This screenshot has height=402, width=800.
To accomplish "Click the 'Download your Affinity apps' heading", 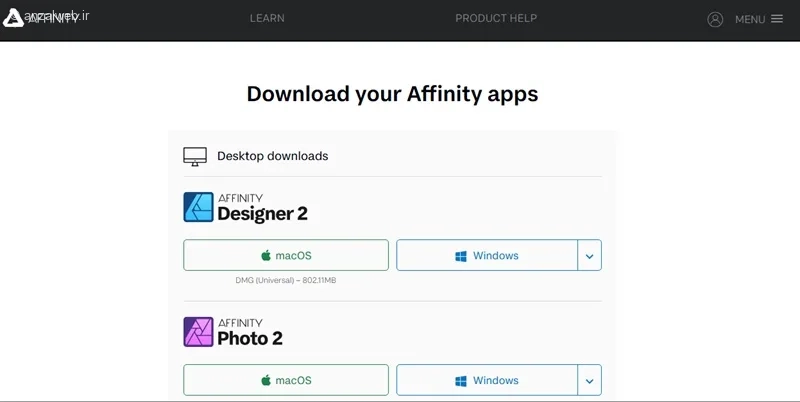I will point(392,94).
